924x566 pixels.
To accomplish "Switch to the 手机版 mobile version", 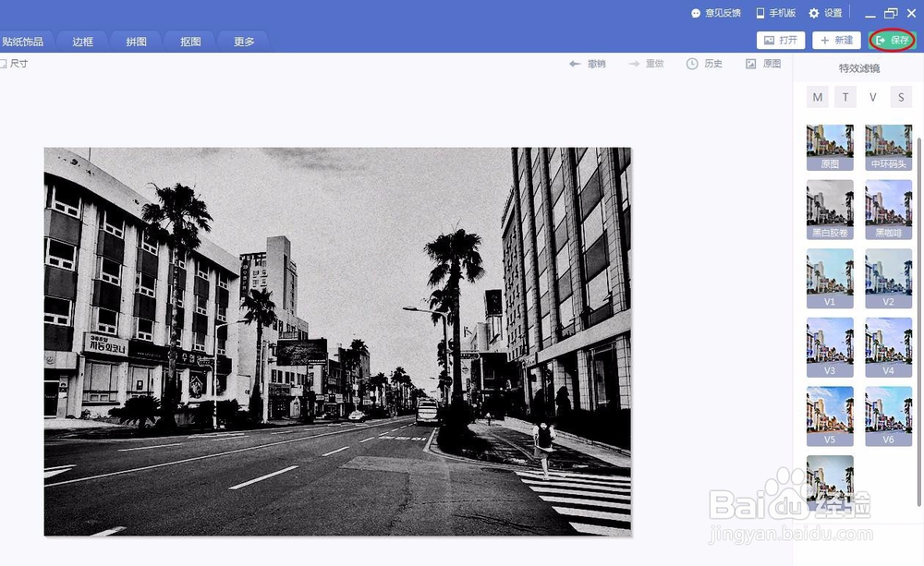I will click(777, 13).
